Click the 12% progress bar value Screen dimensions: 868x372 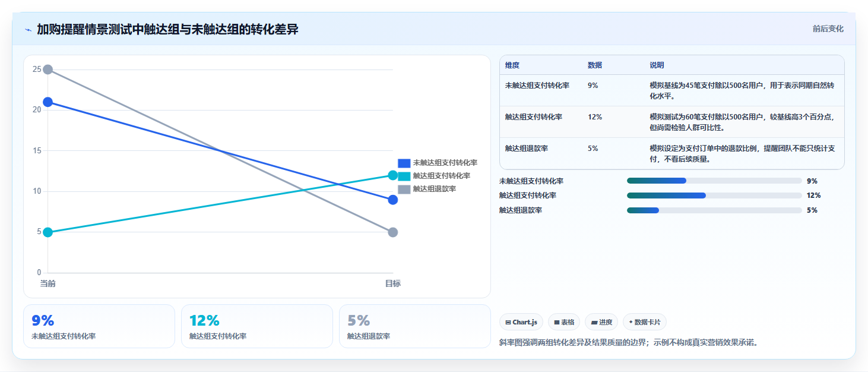tap(814, 196)
